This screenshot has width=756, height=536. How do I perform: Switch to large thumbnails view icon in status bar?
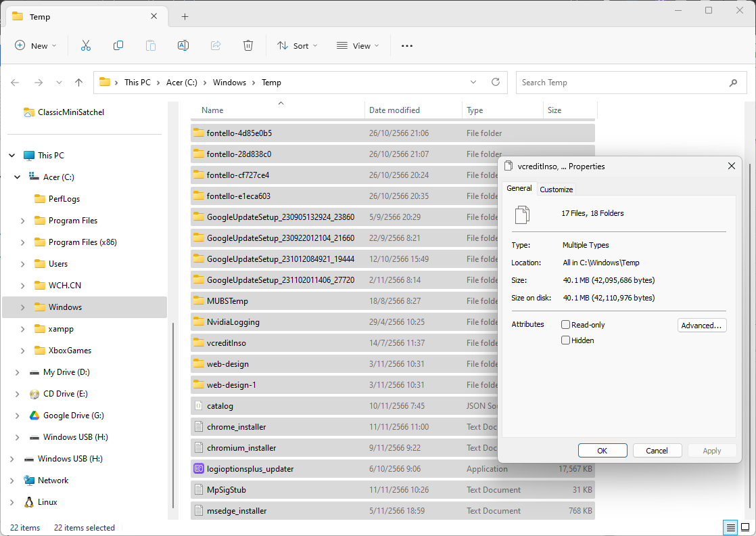[x=745, y=527]
